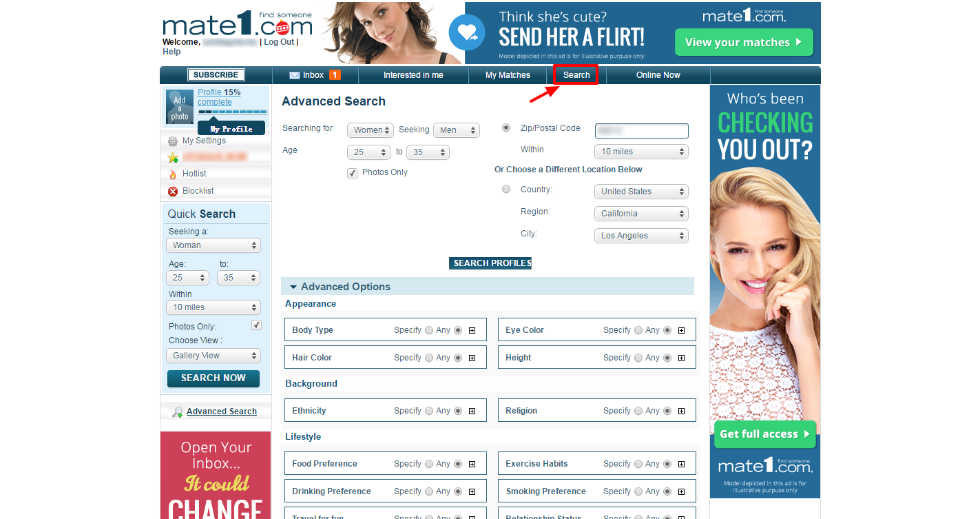Screen dimensions: 980x519
Task: Open the Search tab
Action: (x=576, y=75)
